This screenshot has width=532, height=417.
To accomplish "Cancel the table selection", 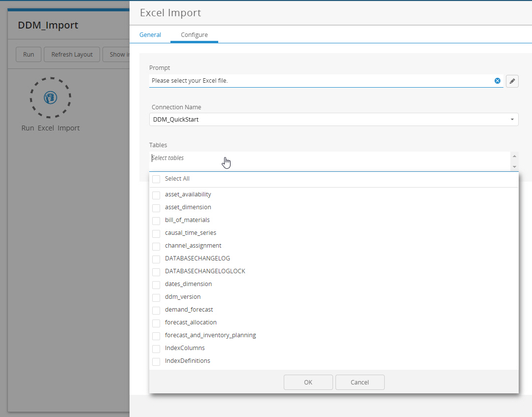I will (x=360, y=382).
